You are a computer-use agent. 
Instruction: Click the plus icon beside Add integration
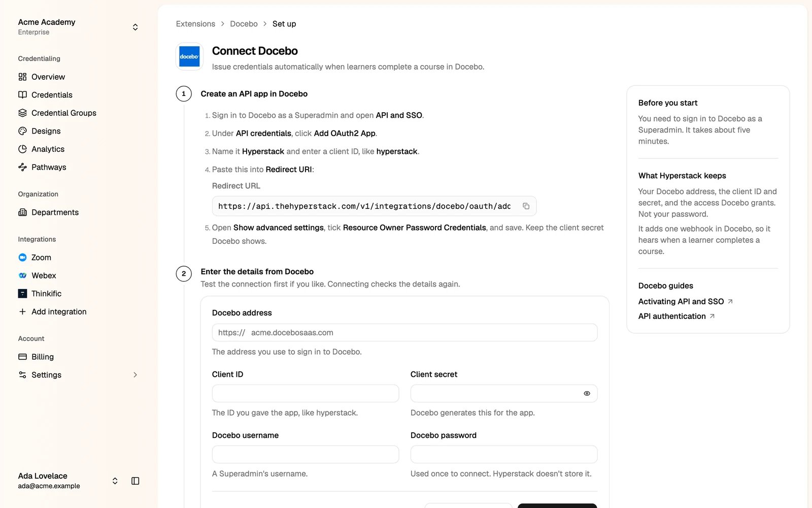pyautogui.click(x=22, y=311)
